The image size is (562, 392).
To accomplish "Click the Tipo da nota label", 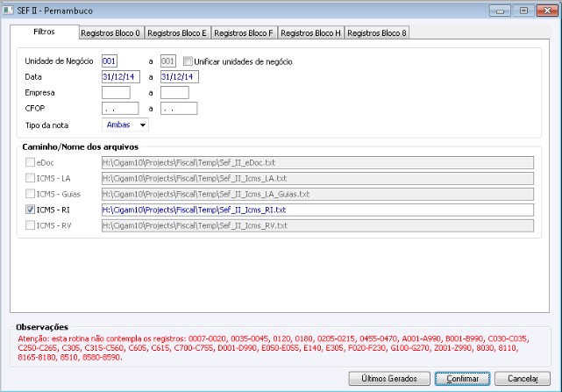I will click(x=46, y=125).
